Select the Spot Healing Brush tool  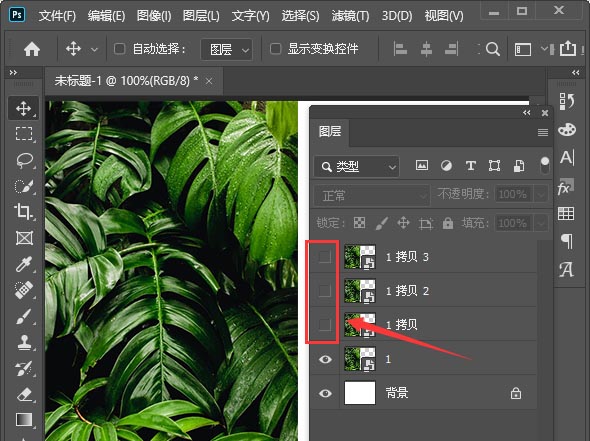24,290
